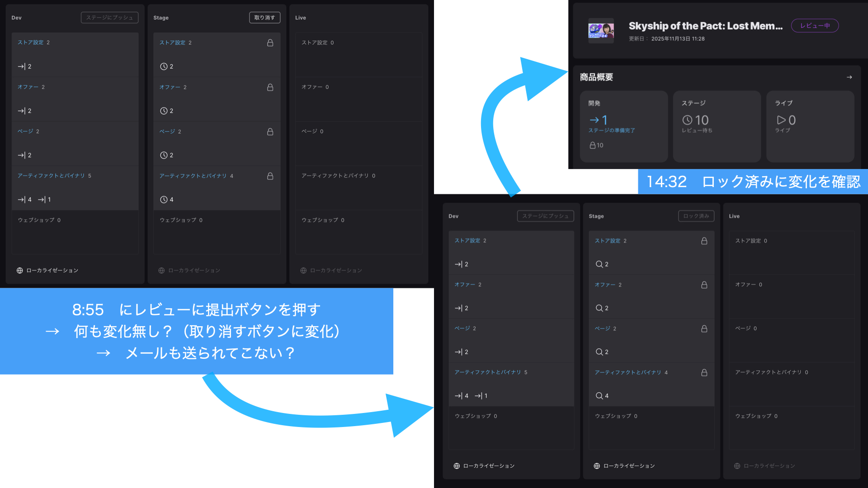Click the Skyship of the Pact game thumbnail
The width and height of the screenshot is (868, 488).
[x=601, y=31]
